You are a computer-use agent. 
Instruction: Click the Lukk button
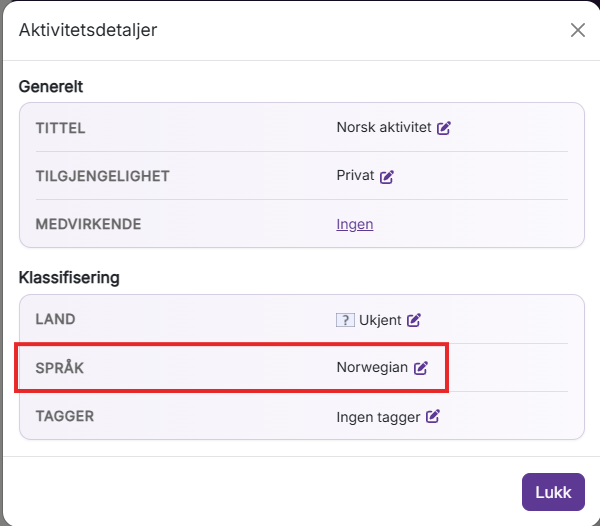coord(553,492)
